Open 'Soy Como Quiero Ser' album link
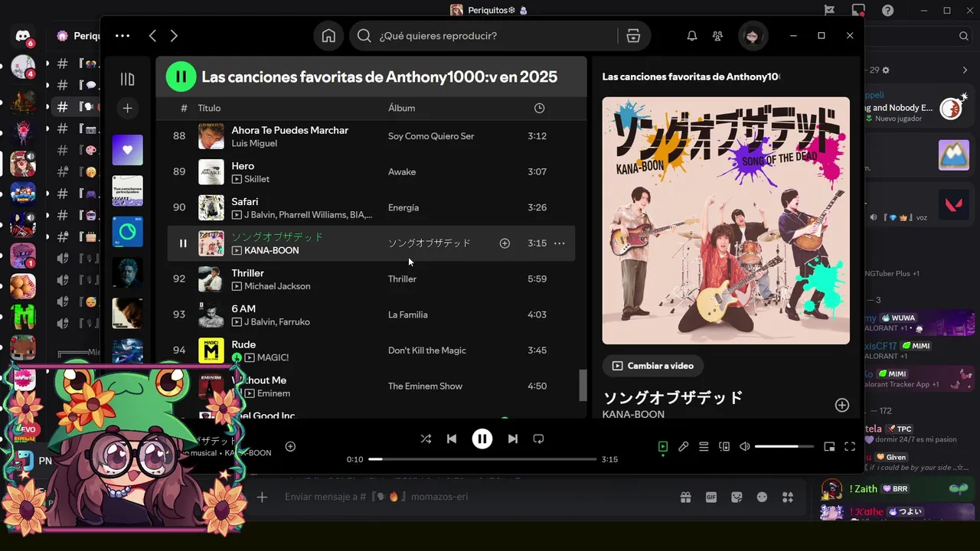Screen dimensions: 980x551 pyautogui.click(x=431, y=136)
